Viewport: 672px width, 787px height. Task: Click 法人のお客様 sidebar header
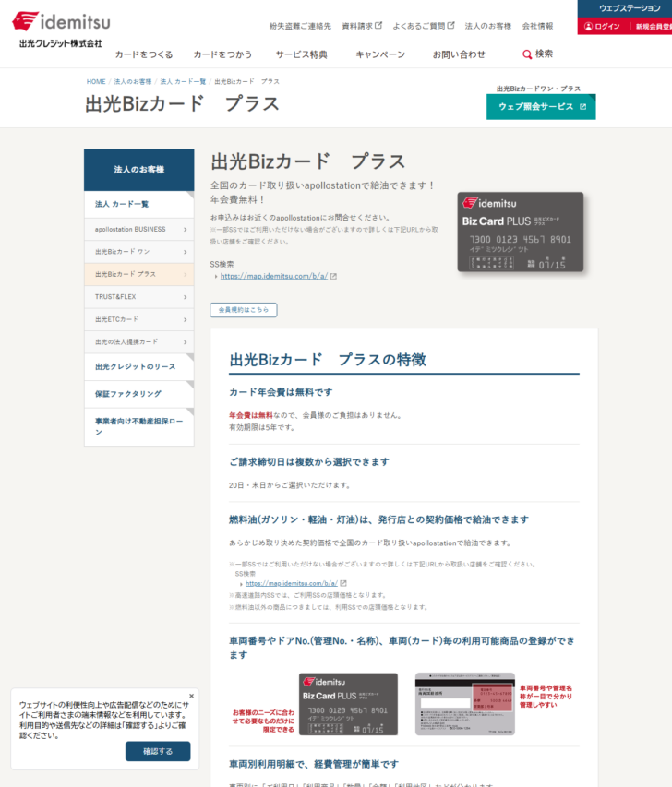(139, 170)
